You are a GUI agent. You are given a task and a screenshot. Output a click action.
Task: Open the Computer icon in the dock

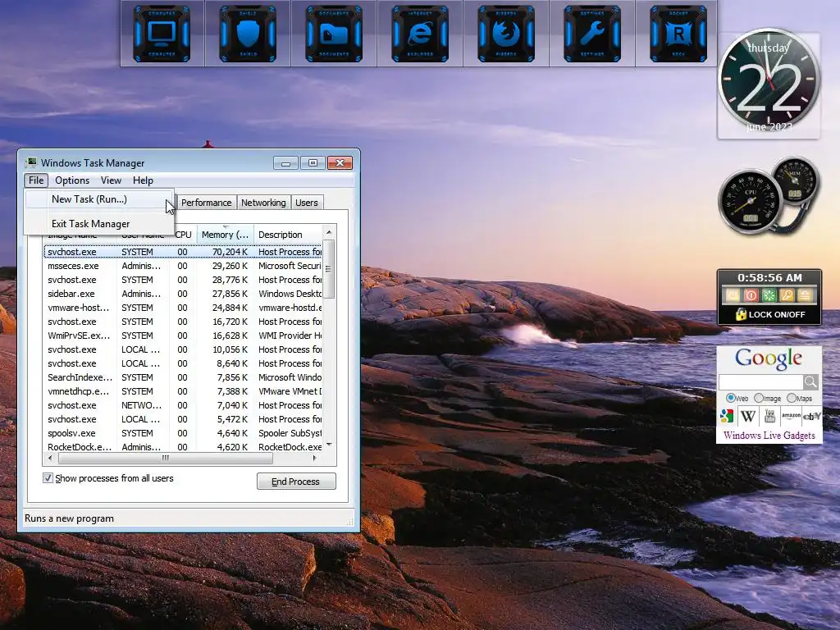click(162, 33)
